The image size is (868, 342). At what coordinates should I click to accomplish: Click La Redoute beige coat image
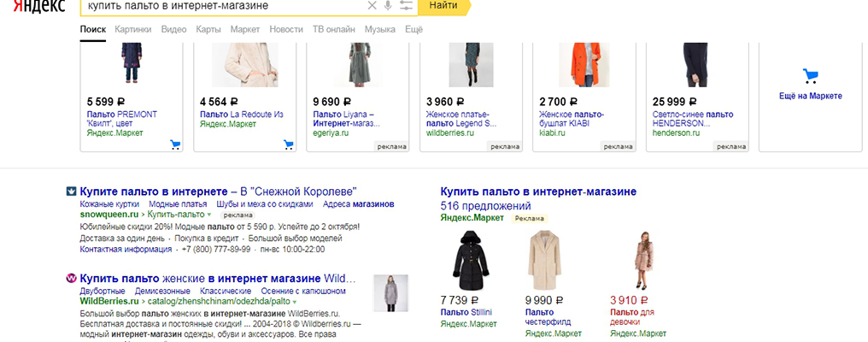[245, 65]
